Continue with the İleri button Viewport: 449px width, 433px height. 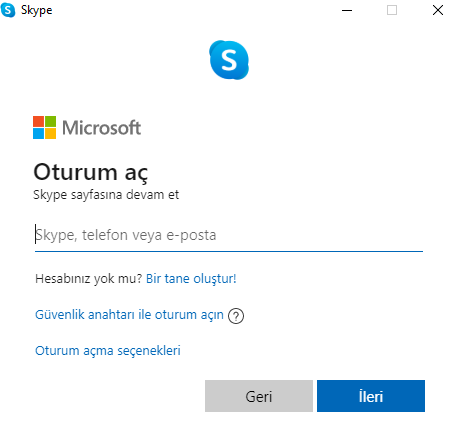point(371,396)
